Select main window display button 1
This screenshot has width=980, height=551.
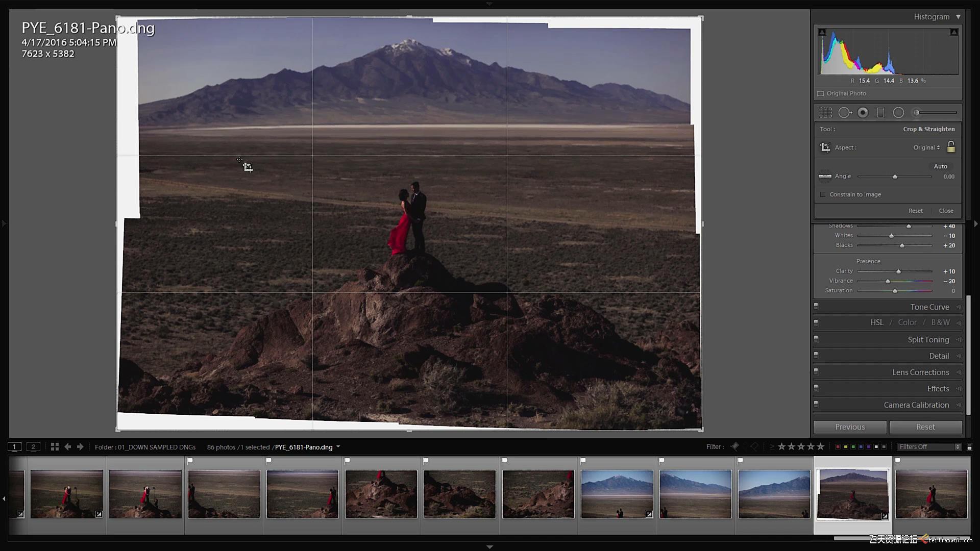(14, 447)
